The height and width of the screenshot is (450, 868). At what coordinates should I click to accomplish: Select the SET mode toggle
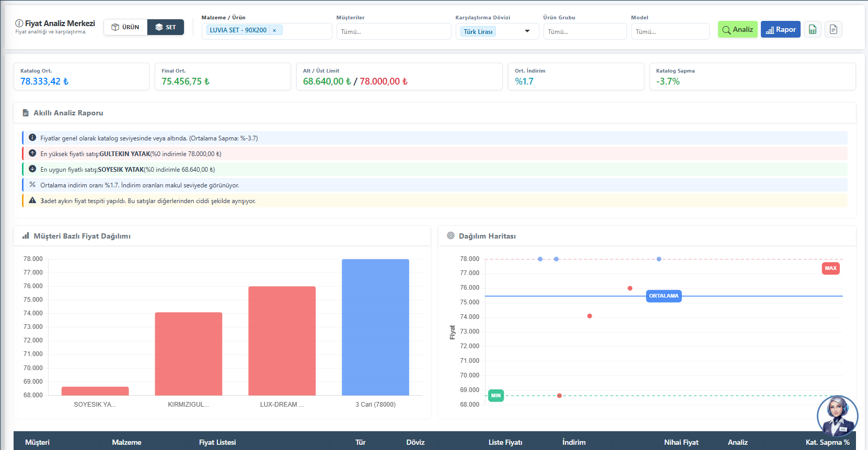coord(166,27)
